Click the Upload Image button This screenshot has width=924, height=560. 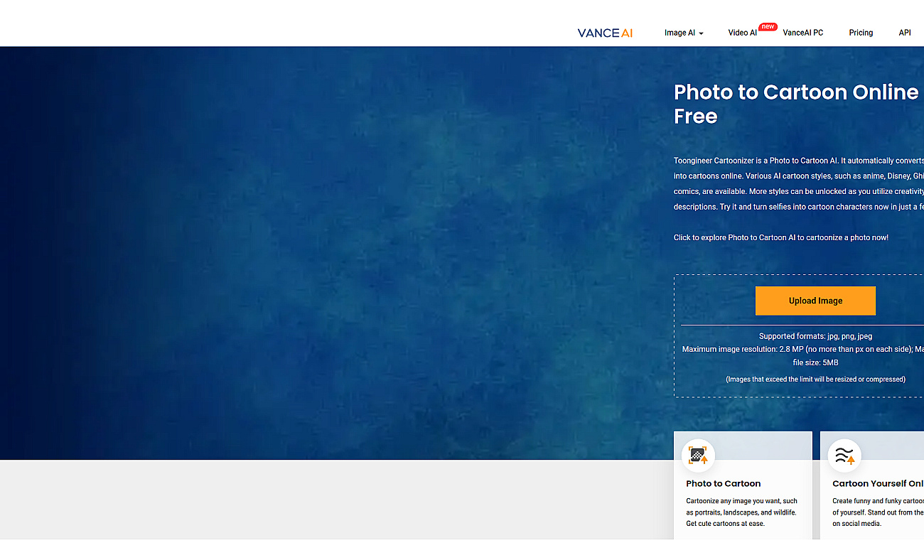[x=815, y=301]
